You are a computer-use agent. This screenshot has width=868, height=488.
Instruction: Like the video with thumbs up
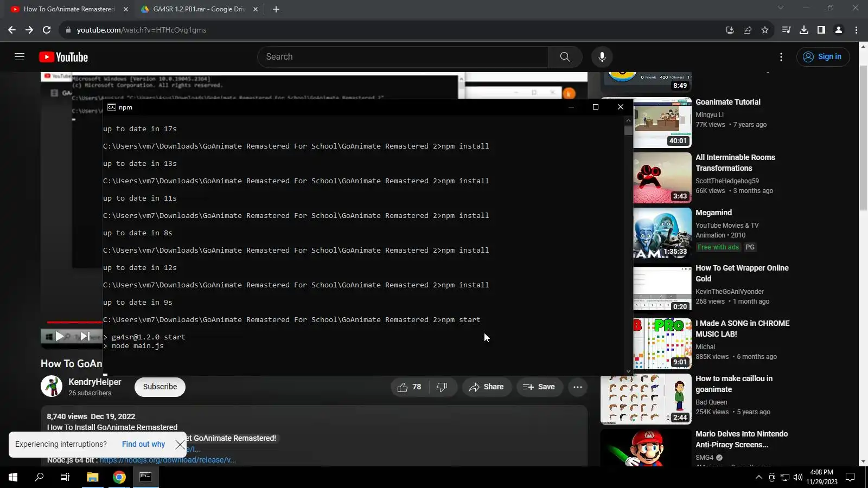[x=409, y=387]
